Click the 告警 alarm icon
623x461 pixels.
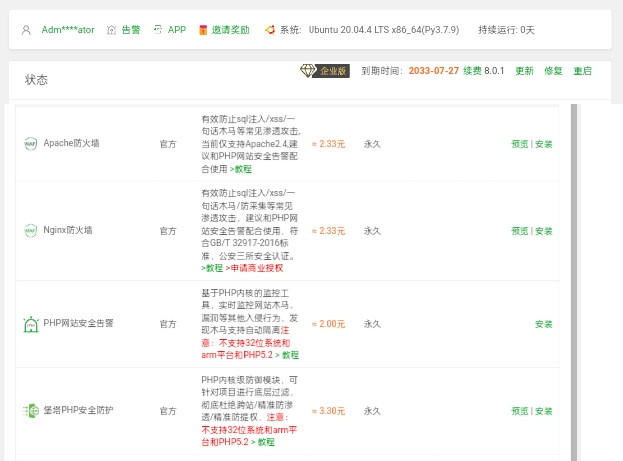click(112, 30)
